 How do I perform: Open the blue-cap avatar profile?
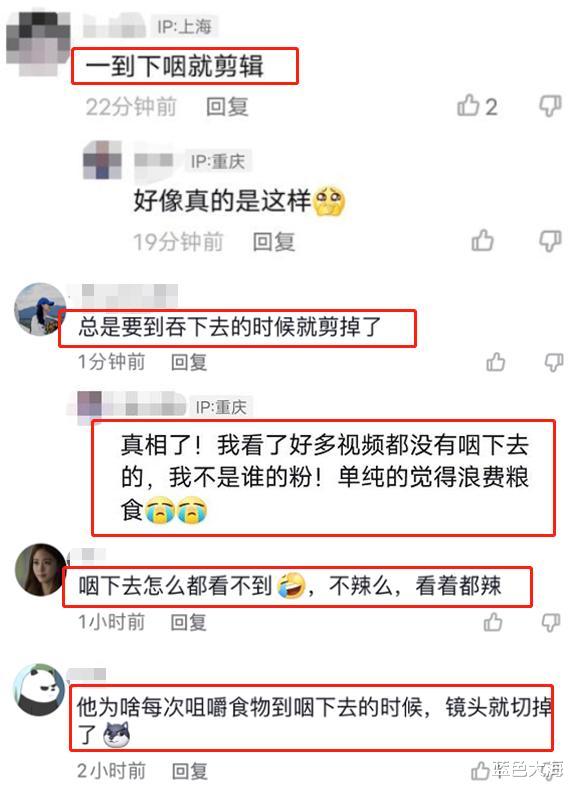click(x=40, y=309)
